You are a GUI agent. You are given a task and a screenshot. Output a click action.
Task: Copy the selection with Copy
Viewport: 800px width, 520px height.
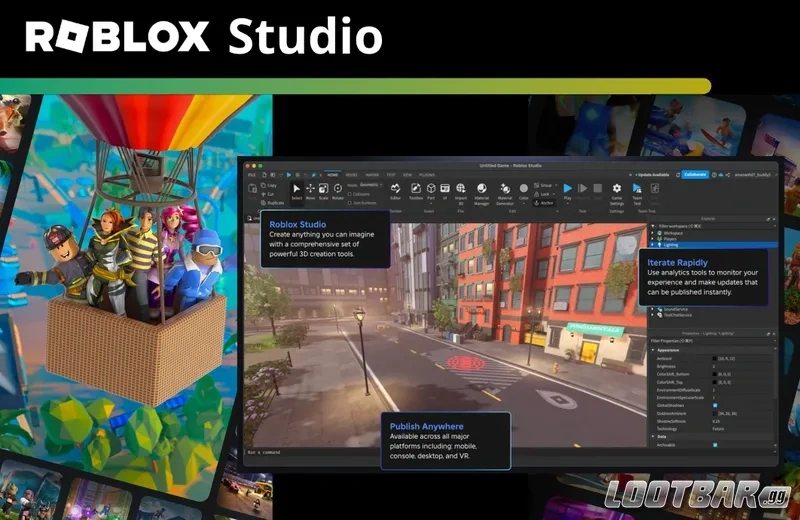269,185
